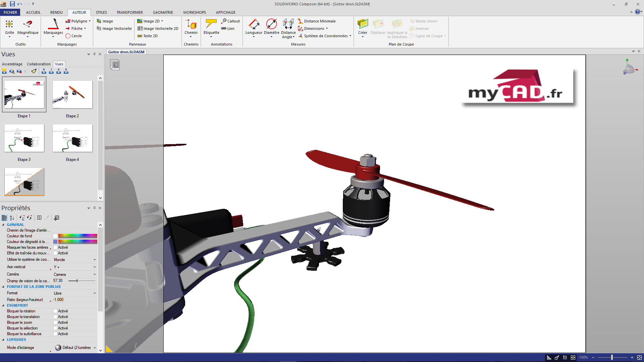This screenshot has height=362, width=644.
Task: Select the Callout annotation tool
Action: tap(230, 21)
